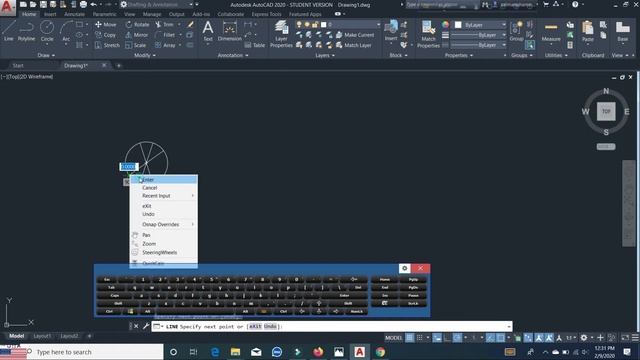Open on-screen keyboard settings gear

click(404, 268)
